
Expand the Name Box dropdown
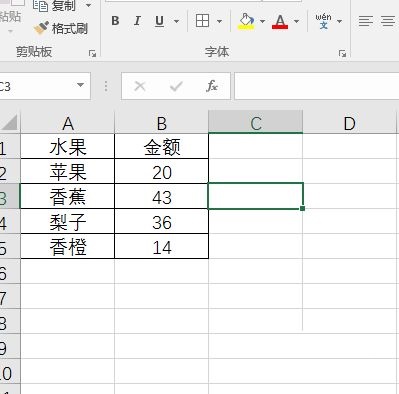click(x=80, y=85)
